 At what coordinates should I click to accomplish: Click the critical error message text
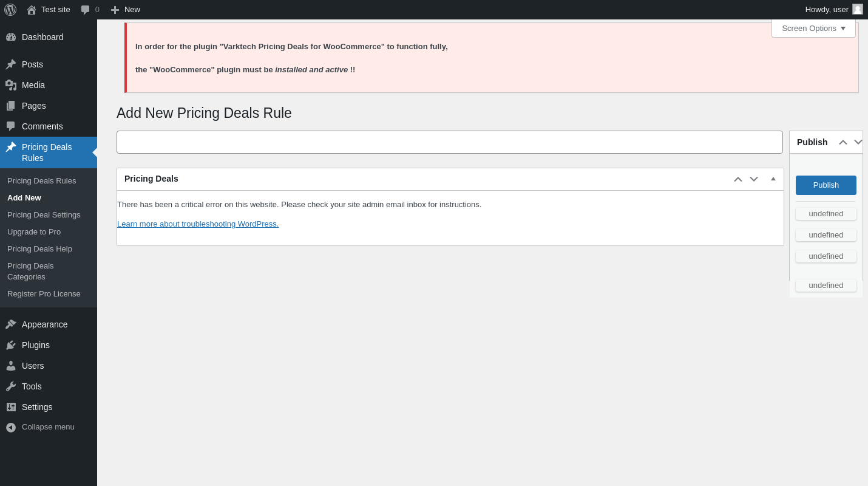pos(299,205)
